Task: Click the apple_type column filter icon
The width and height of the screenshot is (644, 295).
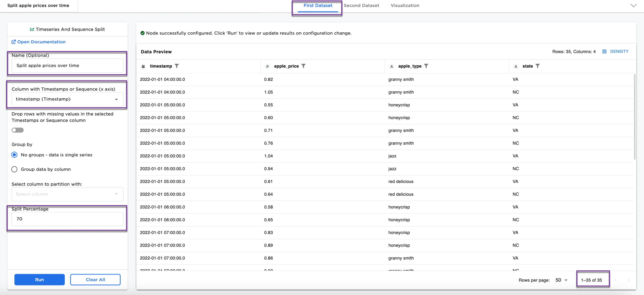Action: click(426, 66)
